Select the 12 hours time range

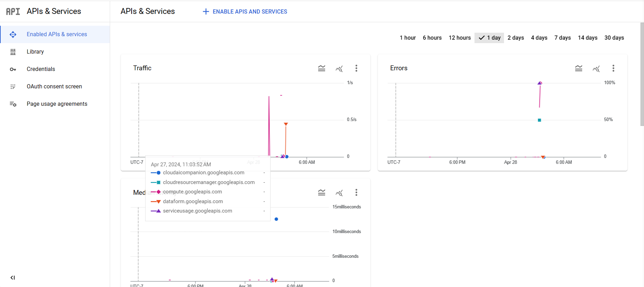pos(460,38)
